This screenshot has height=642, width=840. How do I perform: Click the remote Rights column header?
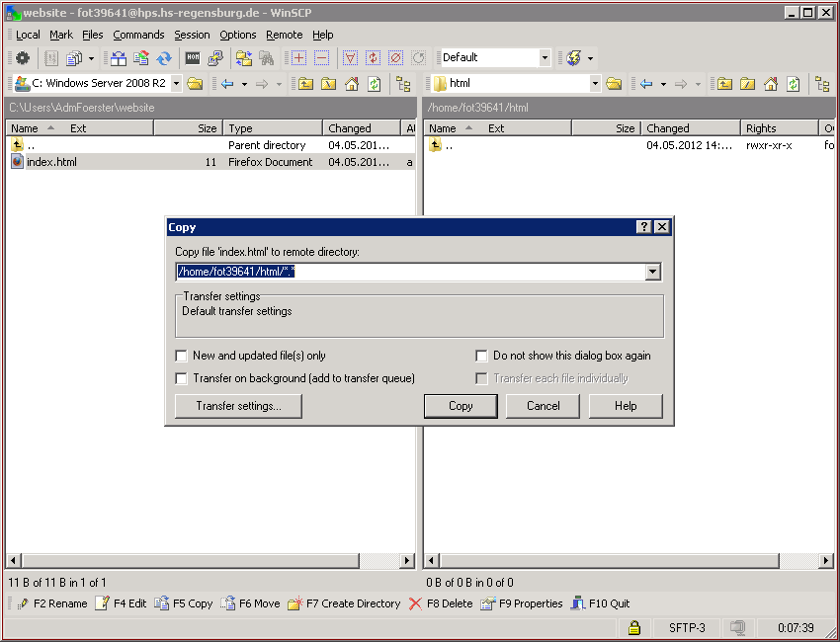click(x=780, y=128)
